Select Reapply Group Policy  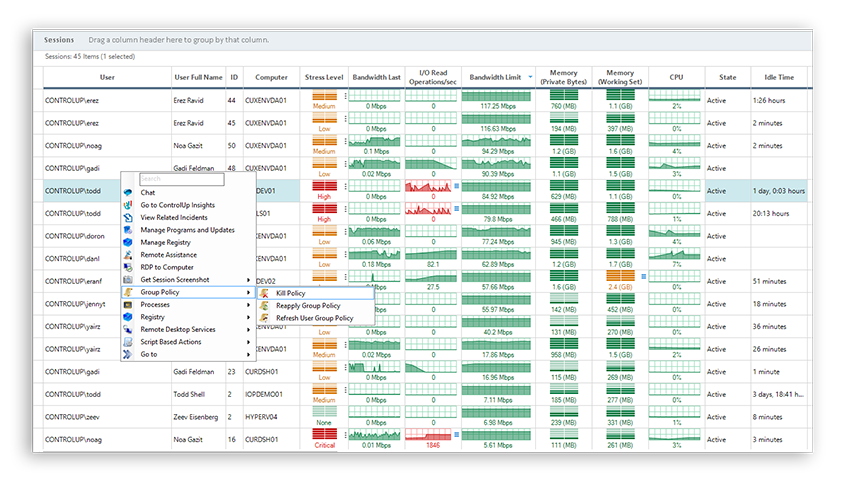click(315, 306)
